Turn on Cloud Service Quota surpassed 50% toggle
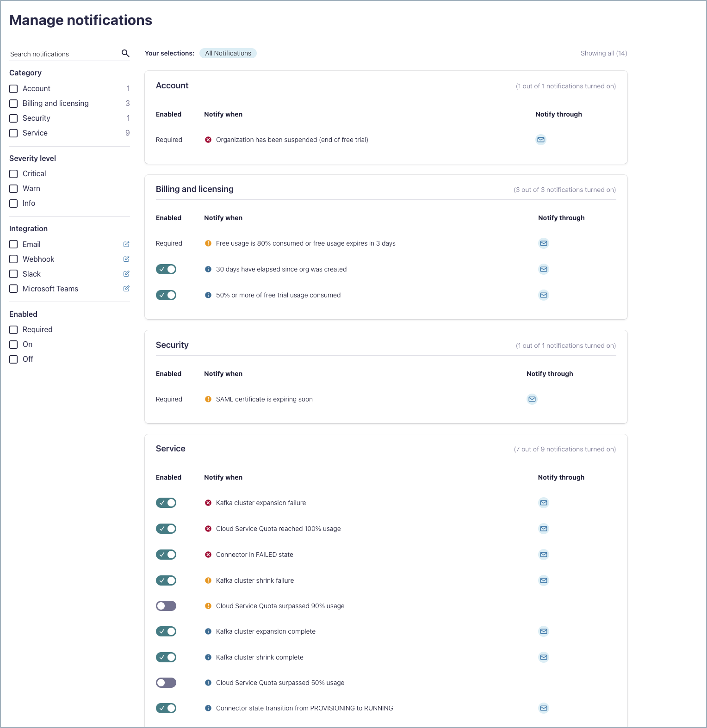 [x=166, y=683]
